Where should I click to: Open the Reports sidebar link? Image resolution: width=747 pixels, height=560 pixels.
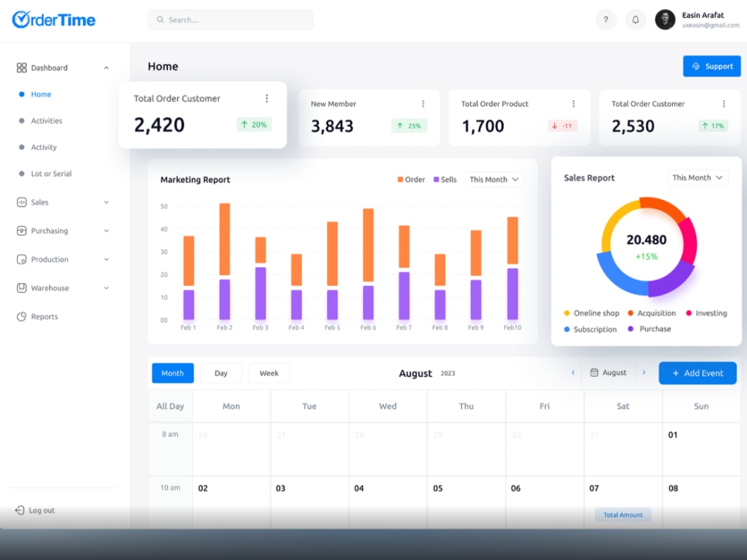pos(44,316)
